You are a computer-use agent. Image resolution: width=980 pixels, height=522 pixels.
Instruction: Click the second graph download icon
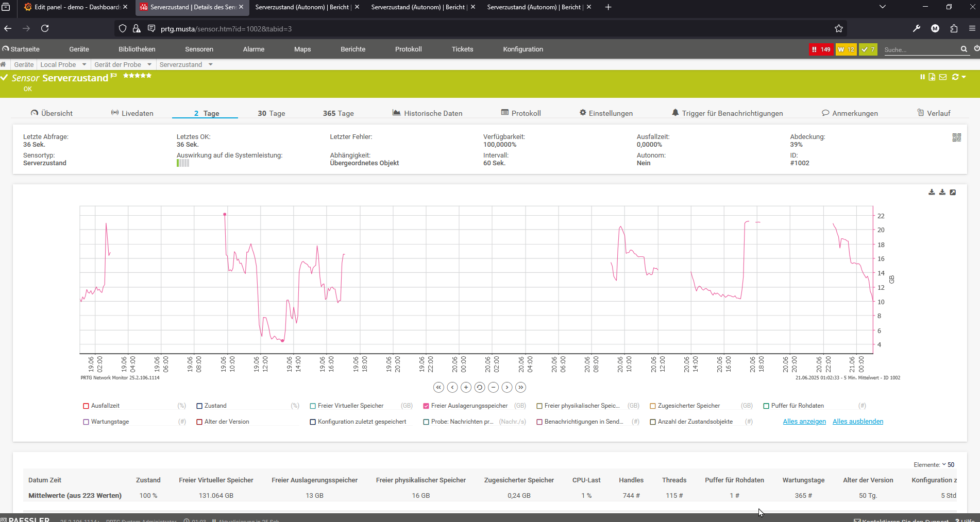pyautogui.click(x=942, y=192)
